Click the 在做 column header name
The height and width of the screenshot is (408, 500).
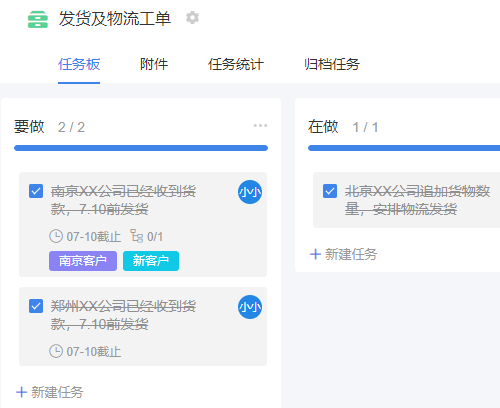coord(323,127)
